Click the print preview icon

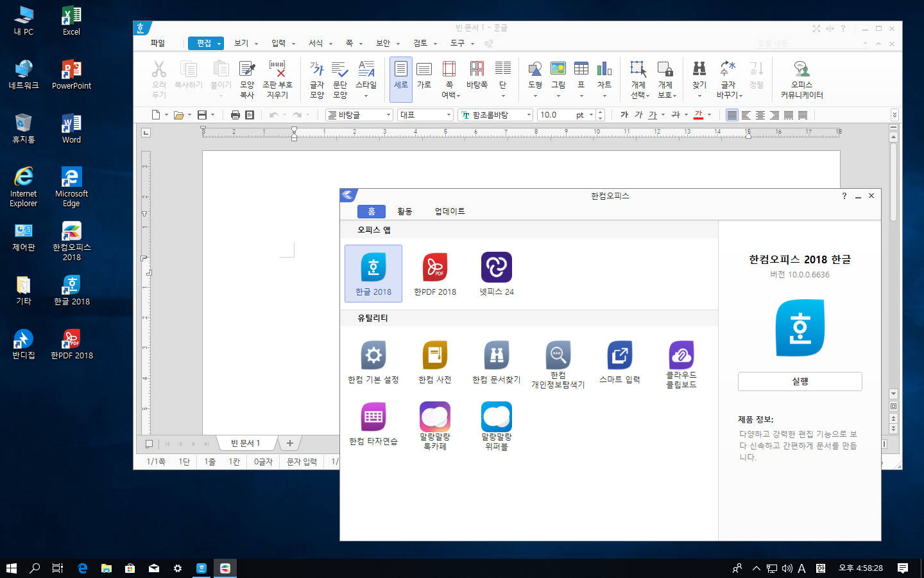click(250, 115)
